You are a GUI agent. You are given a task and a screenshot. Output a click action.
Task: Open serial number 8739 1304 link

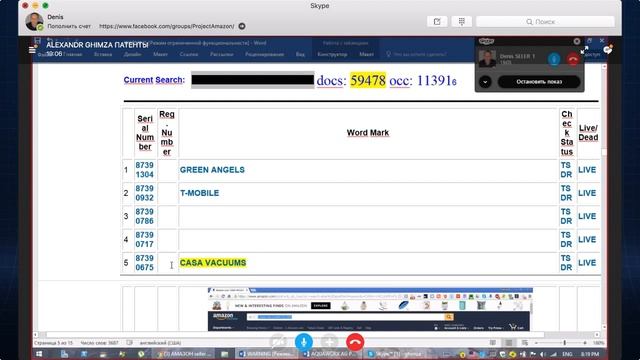145,170
